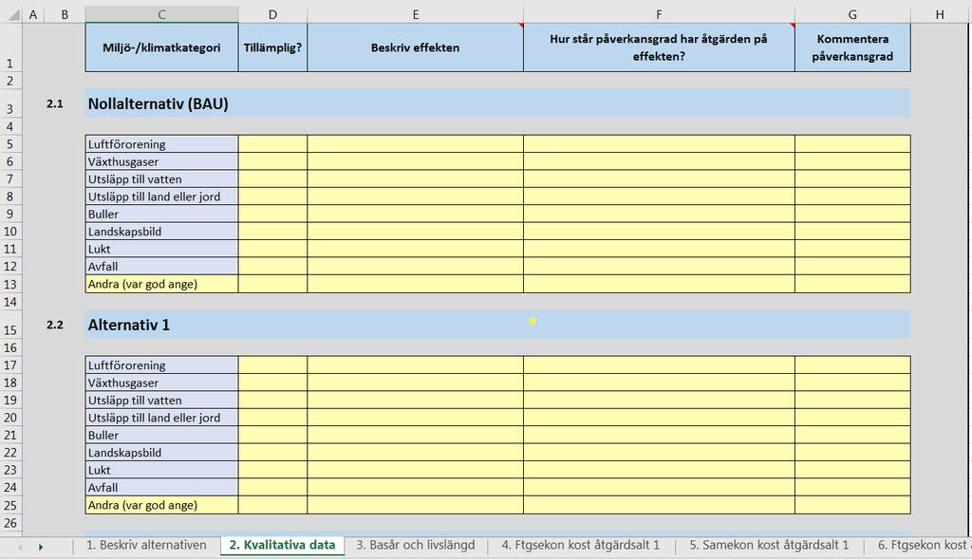This screenshot has width=972, height=560.
Task: Select row 3 header
Action: 9,103
